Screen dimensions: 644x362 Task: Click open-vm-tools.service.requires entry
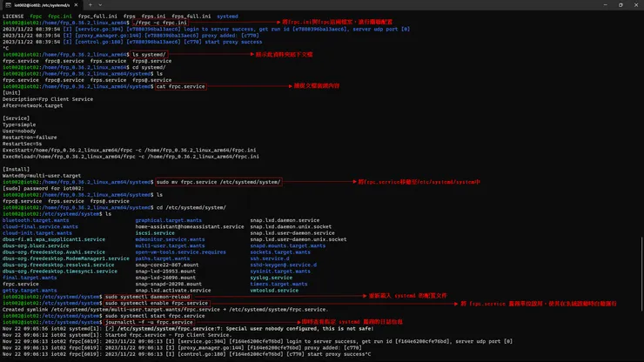click(x=180, y=251)
